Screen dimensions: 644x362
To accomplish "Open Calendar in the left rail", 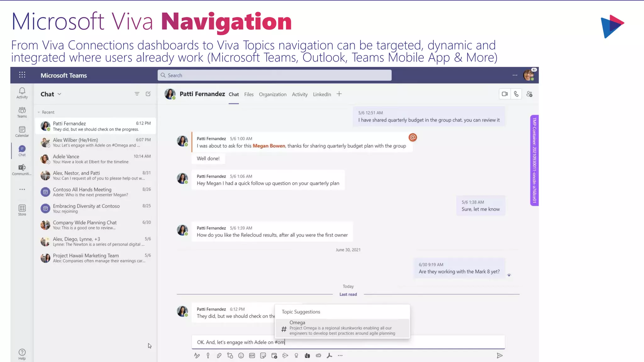I will [22, 132].
